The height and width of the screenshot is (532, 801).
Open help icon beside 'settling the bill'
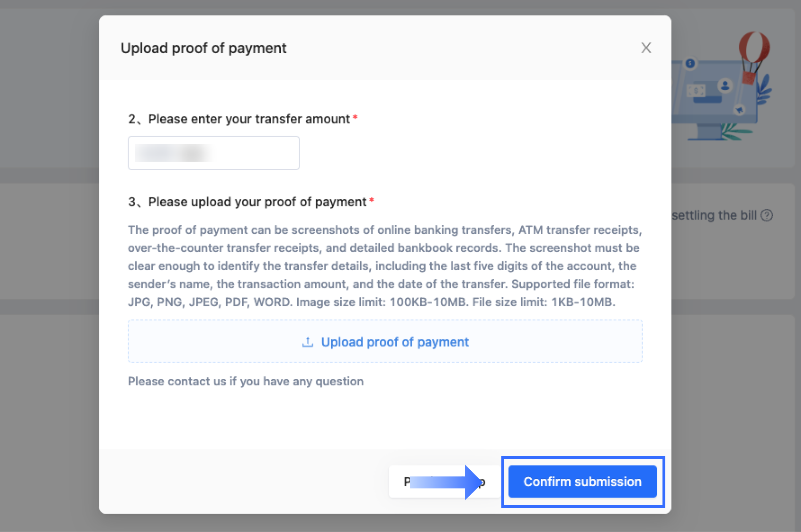(767, 215)
